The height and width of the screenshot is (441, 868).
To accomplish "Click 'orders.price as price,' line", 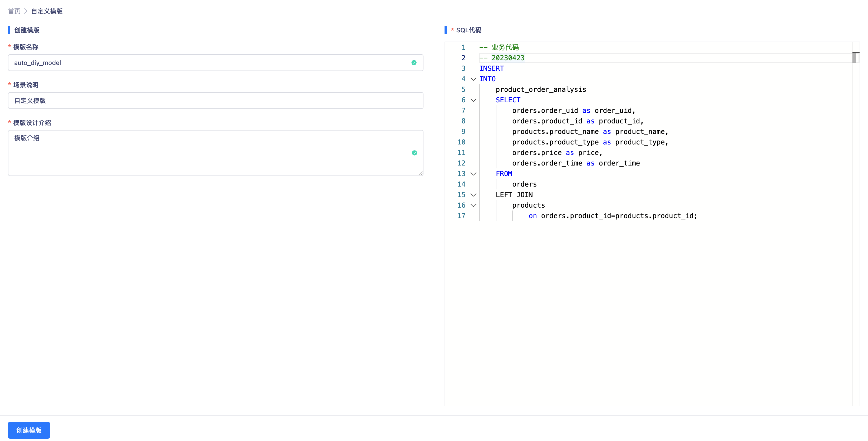I will (557, 153).
